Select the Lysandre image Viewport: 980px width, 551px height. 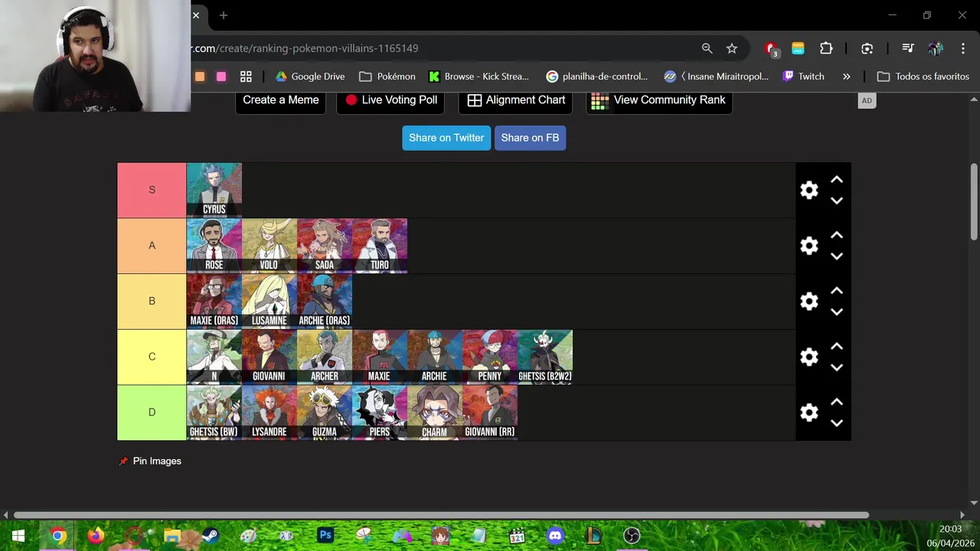point(269,412)
